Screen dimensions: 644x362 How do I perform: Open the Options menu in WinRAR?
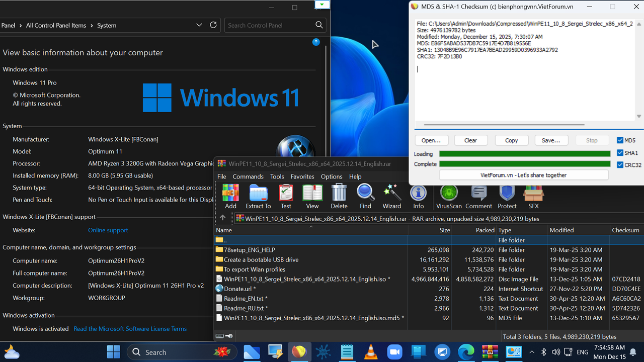pyautogui.click(x=332, y=176)
